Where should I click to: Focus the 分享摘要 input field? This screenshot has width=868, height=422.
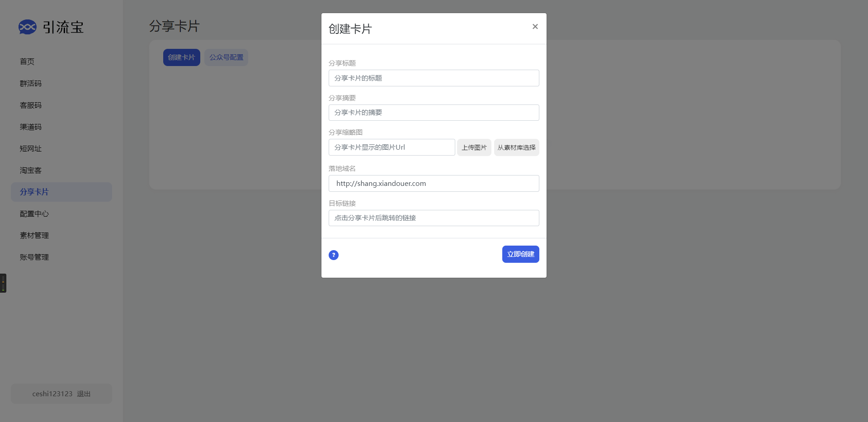pyautogui.click(x=434, y=113)
